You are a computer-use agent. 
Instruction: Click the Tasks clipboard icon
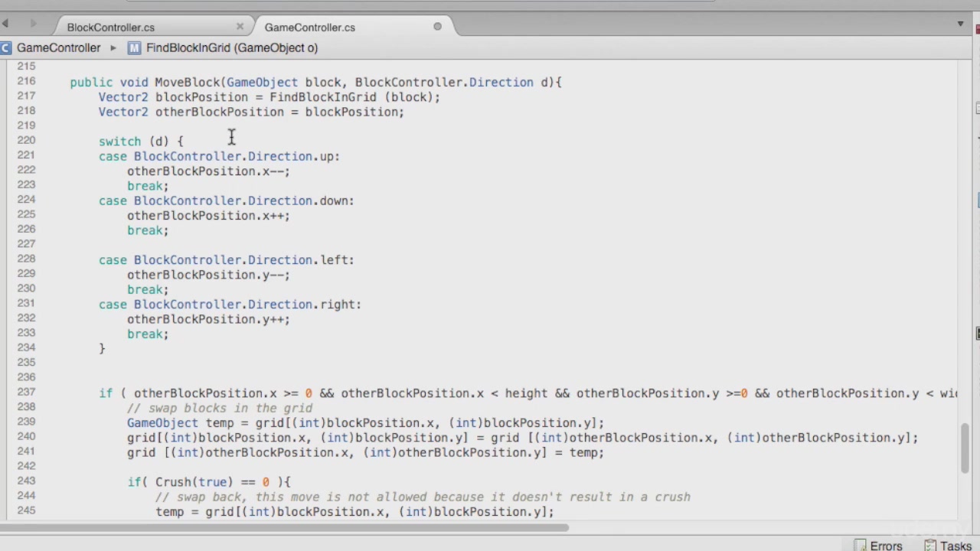(x=929, y=546)
